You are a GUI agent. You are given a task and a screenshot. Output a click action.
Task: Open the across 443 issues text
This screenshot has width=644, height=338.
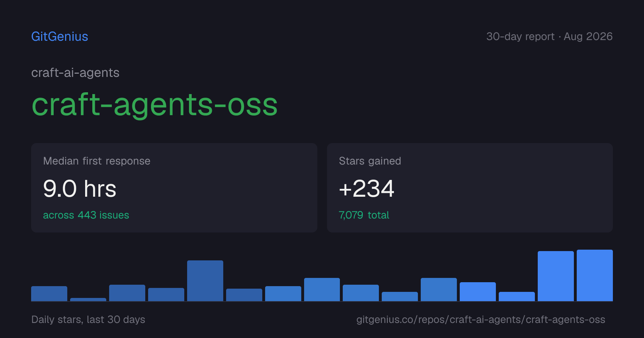click(86, 215)
